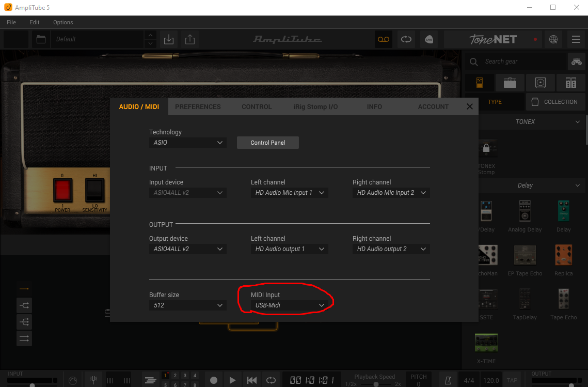
Task: Toggle the amp red POWER switch
Action: tap(62, 190)
